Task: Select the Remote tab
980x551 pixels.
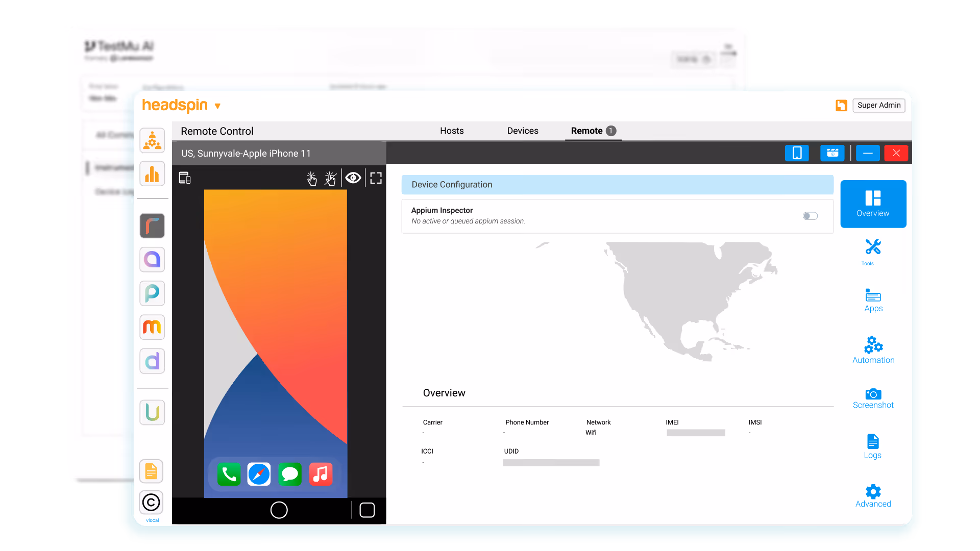Action: (x=593, y=131)
